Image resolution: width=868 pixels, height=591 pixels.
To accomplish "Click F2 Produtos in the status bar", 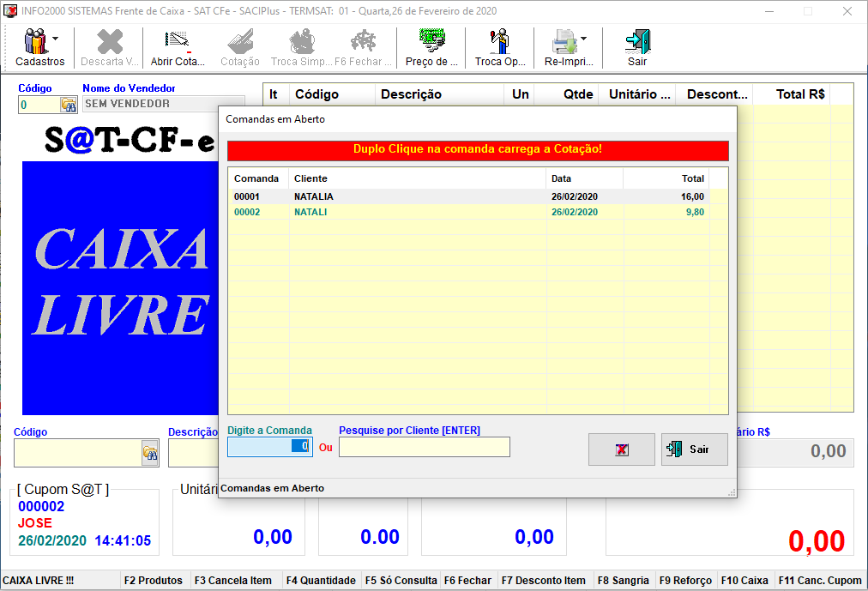I will [x=154, y=581].
